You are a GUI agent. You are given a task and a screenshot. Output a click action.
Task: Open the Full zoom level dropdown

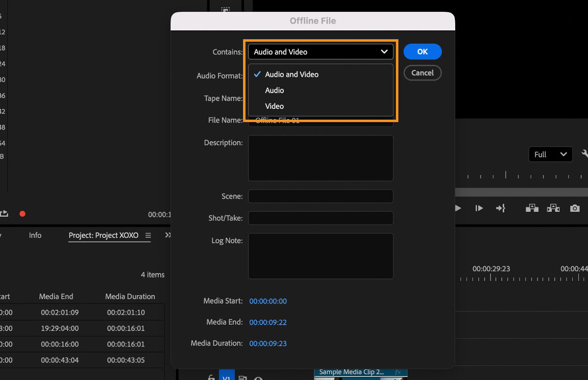pos(550,154)
